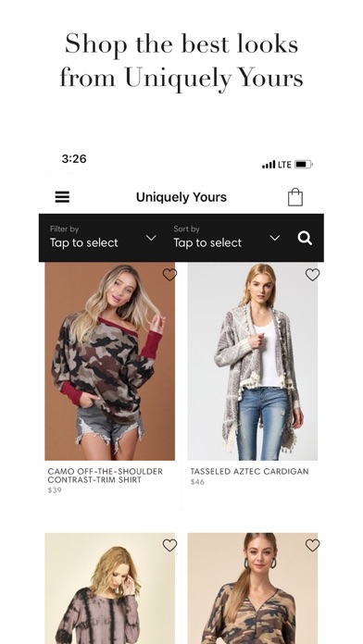Favorite the Tasseled Aztec Cardigan with heart
The width and height of the screenshot is (363, 644).
coord(312,275)
